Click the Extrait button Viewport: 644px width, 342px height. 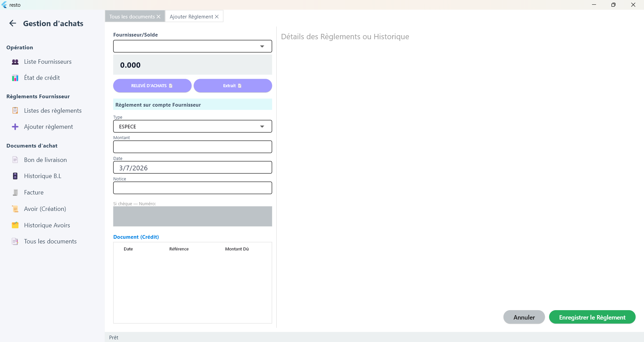point(233,85)
